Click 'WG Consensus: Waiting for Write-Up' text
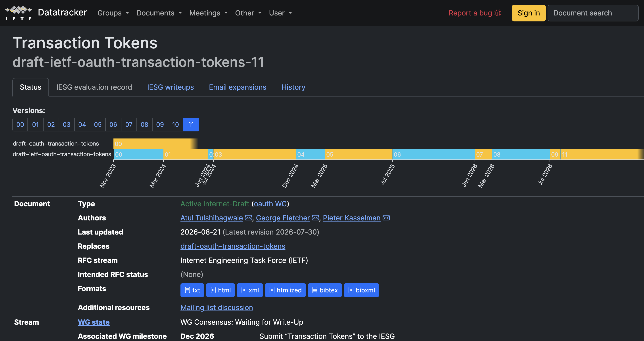This screenshot has height=341, width=644. [242, 322]
